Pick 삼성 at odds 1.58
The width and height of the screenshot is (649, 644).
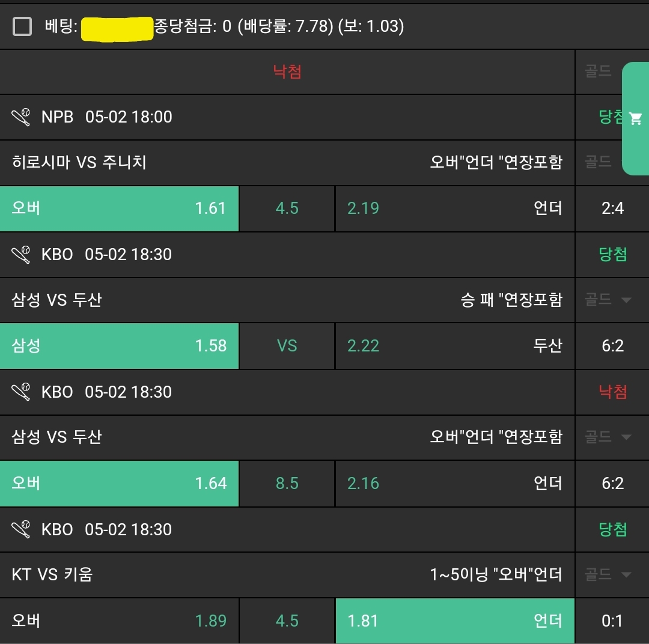pyautogui.click(x=119, y=346)
